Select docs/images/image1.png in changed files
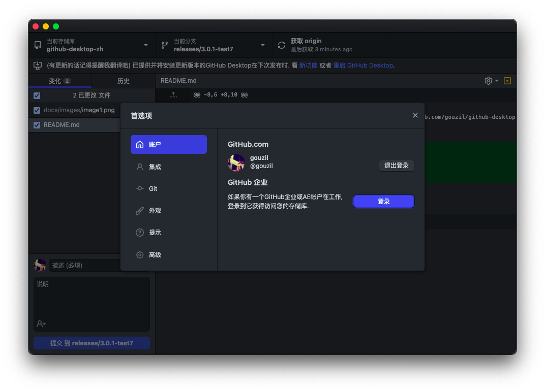Screen dimensions: 545x392 (x=79, y=110)
